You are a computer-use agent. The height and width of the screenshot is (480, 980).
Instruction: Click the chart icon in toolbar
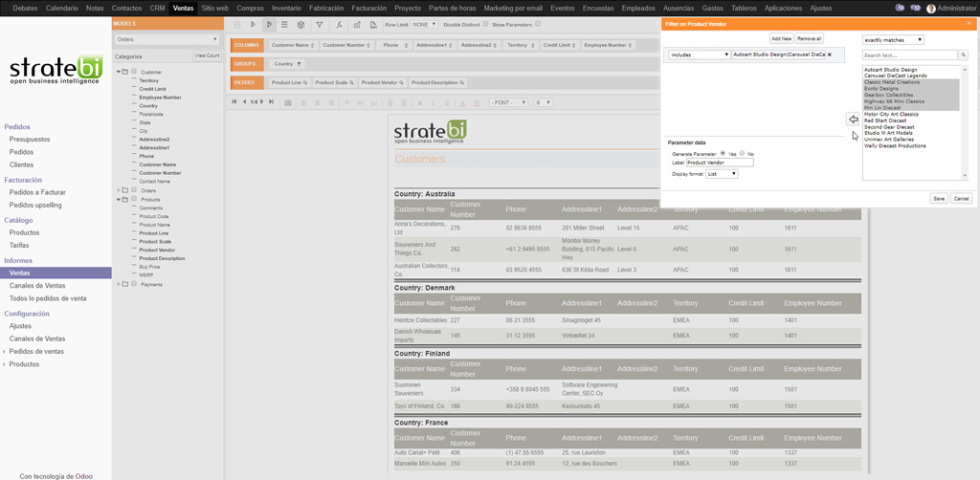[x=357, y=25]
